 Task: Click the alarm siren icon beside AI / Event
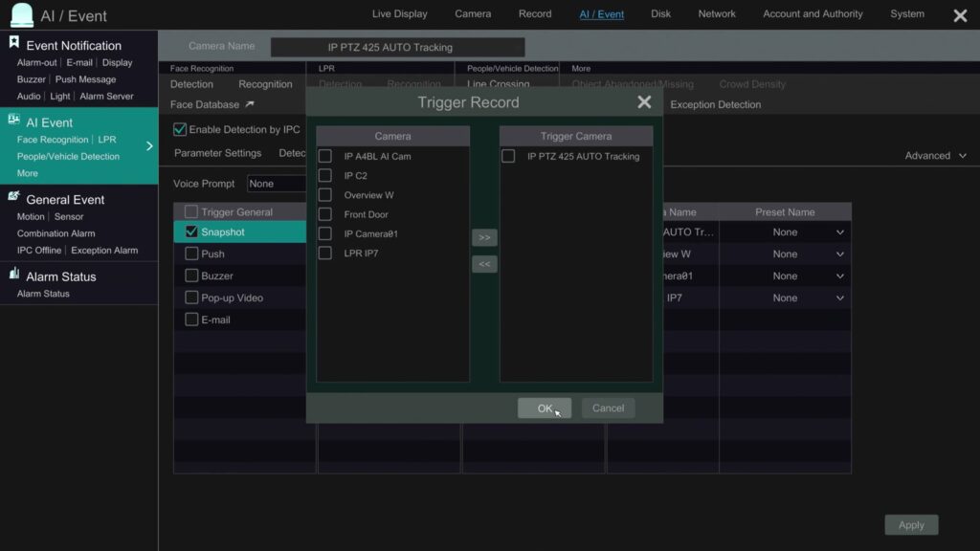(x=22, y=15)
